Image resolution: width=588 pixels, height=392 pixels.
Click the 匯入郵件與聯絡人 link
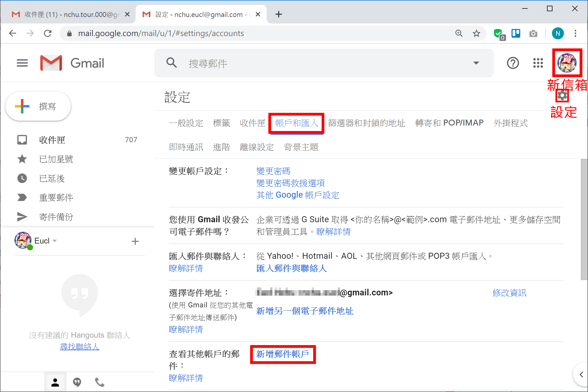pyautogui.click(x=292, y=268)
